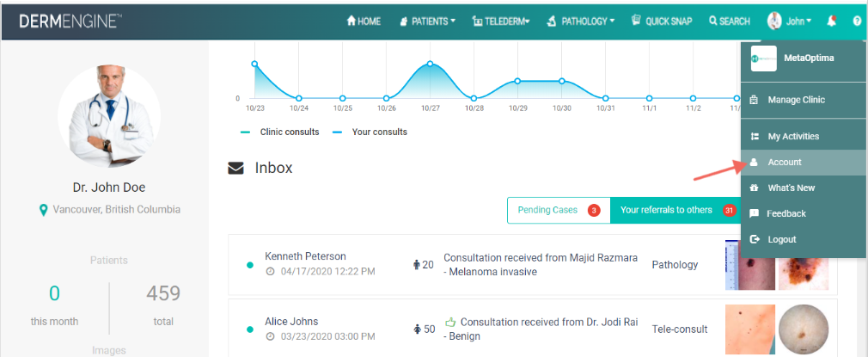
Task: Click the Account person icon
Action: tap(754, 163)
